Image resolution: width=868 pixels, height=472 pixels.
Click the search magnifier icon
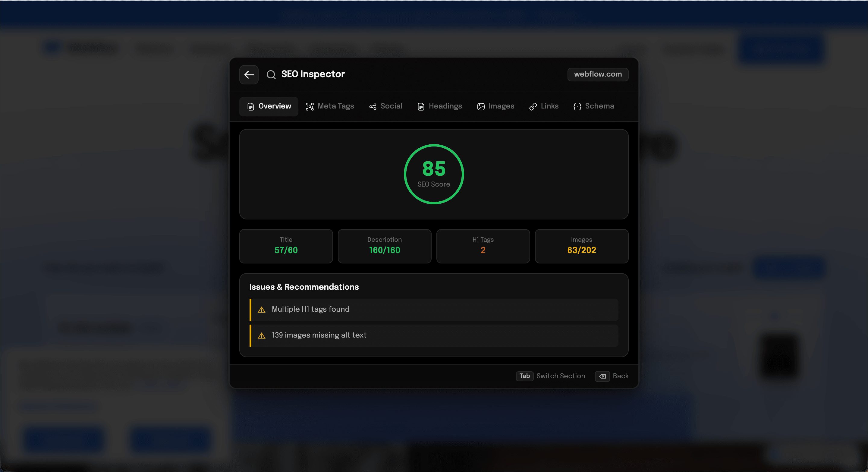[271, 74]
